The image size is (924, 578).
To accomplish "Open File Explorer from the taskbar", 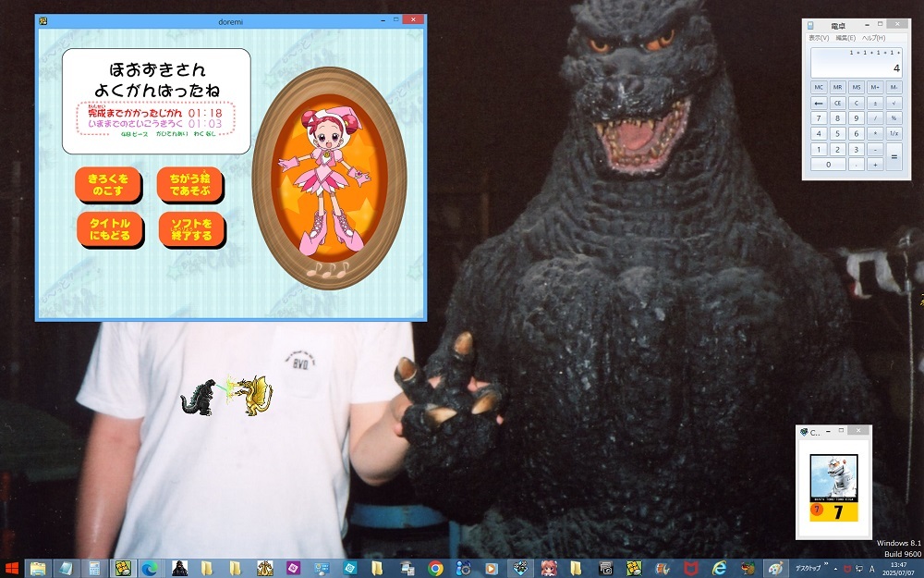I will [x=38, y=569].
